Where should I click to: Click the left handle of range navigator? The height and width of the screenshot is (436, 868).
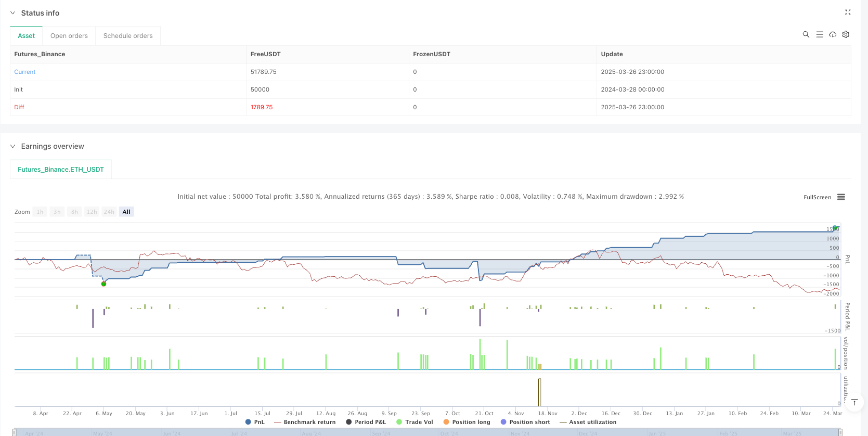[15, 432]
